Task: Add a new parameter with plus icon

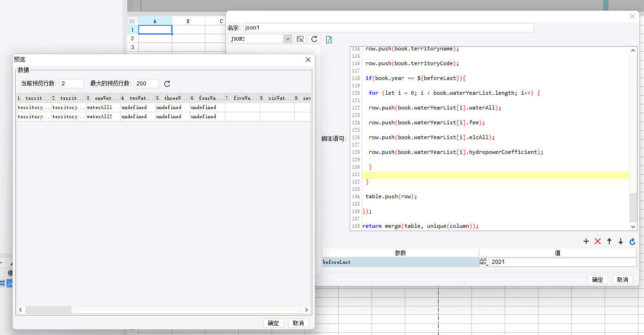Action: 586,241
